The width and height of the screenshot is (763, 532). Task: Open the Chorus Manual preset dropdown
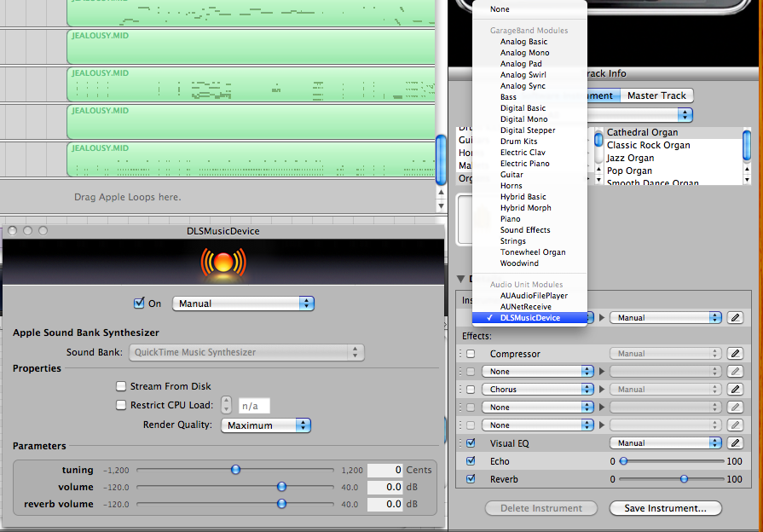666,390
